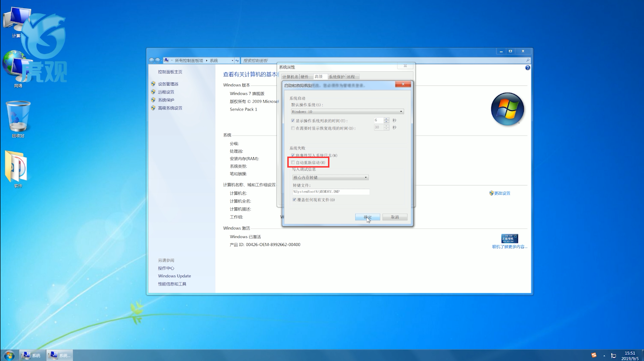Screen dimensions: 644x361
Task: Close the 启动和故障恢复 dialog
Action: coord(403,85)
